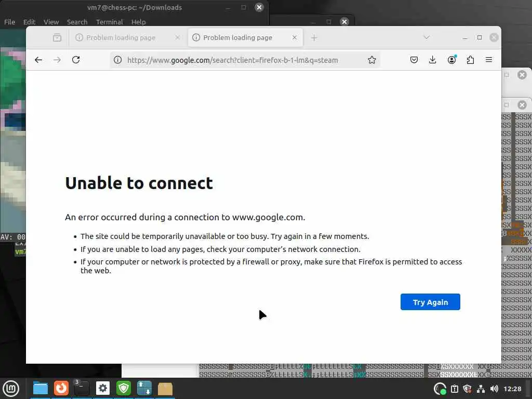Image resolution: width=532 pixels, height=399 pixels.
Task: Open the Firefox extensions panel
Action: [470, 60]
